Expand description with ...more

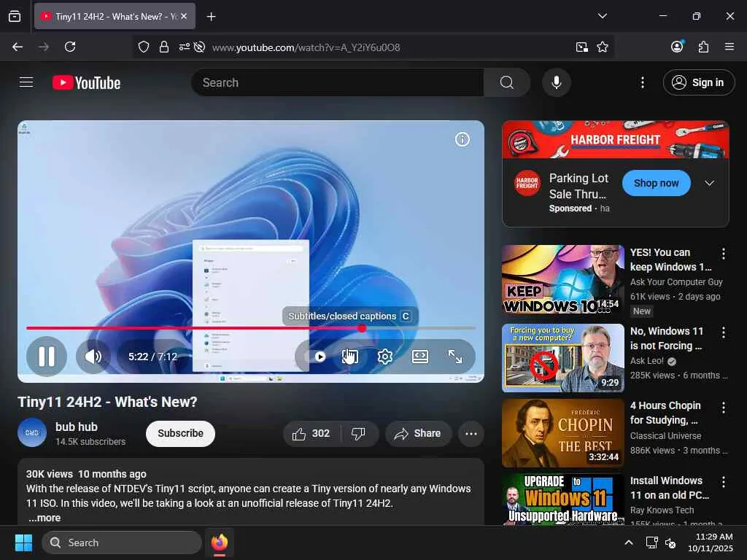[x=44, y=518]
